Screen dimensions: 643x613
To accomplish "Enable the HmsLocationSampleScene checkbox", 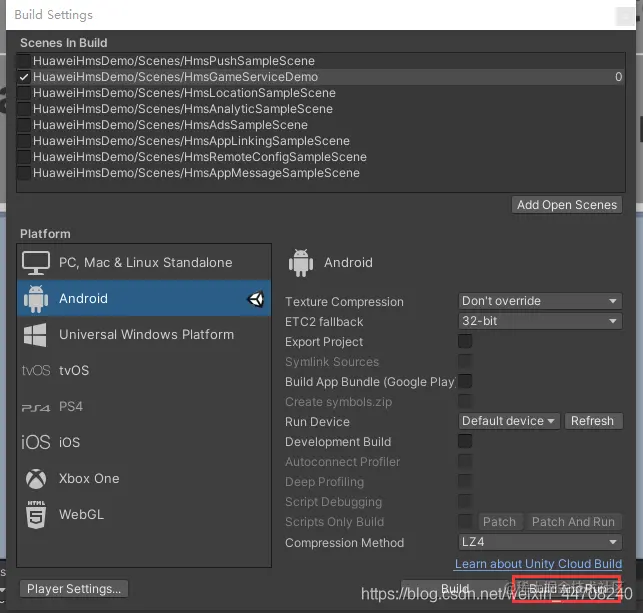I will click(24, 93).
